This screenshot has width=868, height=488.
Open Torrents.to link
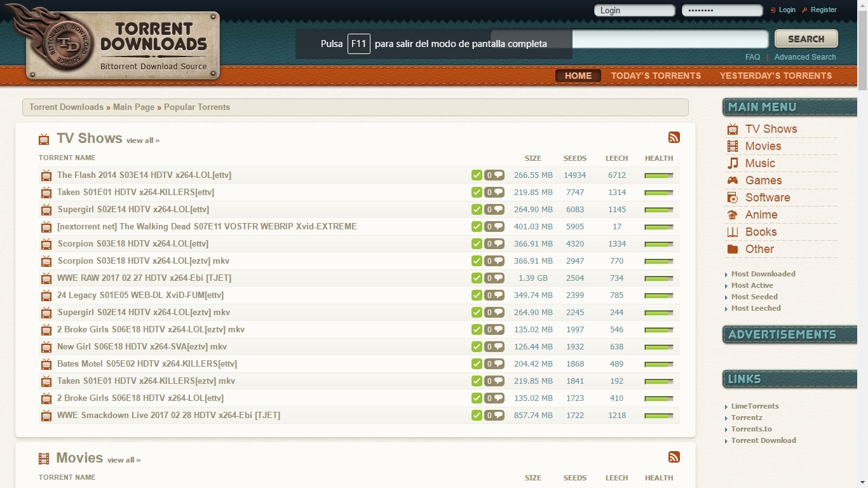tap(751, 429)
